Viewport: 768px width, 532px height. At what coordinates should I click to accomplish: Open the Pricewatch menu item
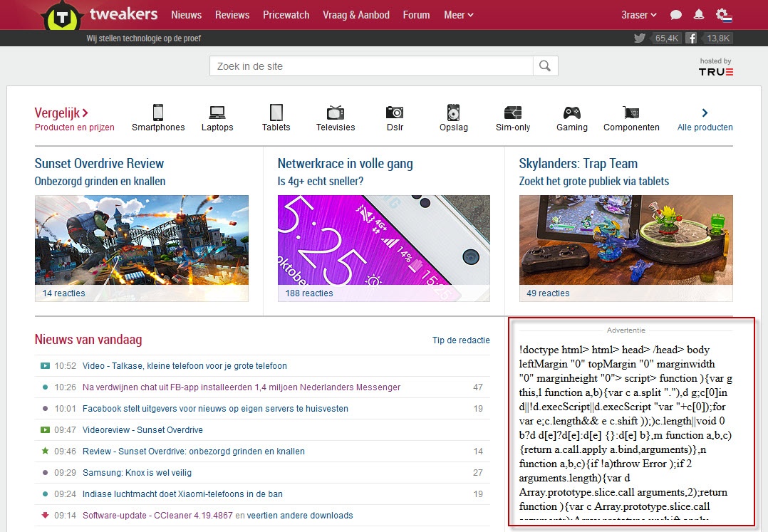(x=286, y=15)
